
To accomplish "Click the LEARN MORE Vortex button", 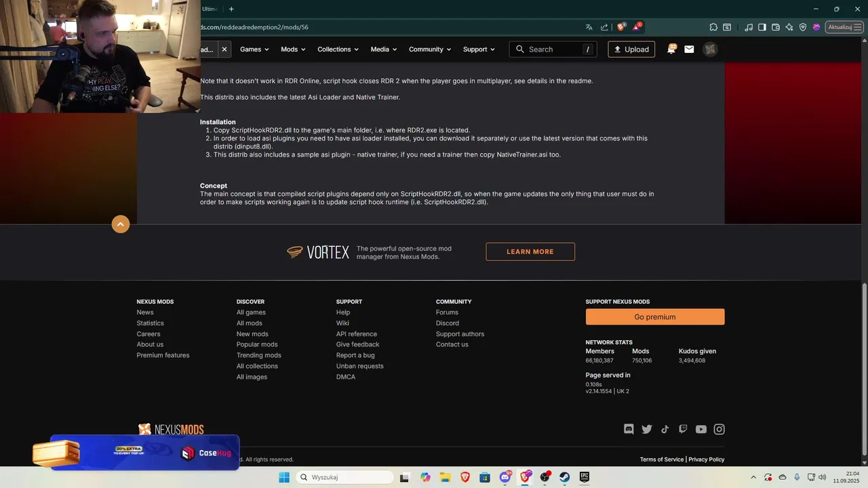I will tap(530, 251).
